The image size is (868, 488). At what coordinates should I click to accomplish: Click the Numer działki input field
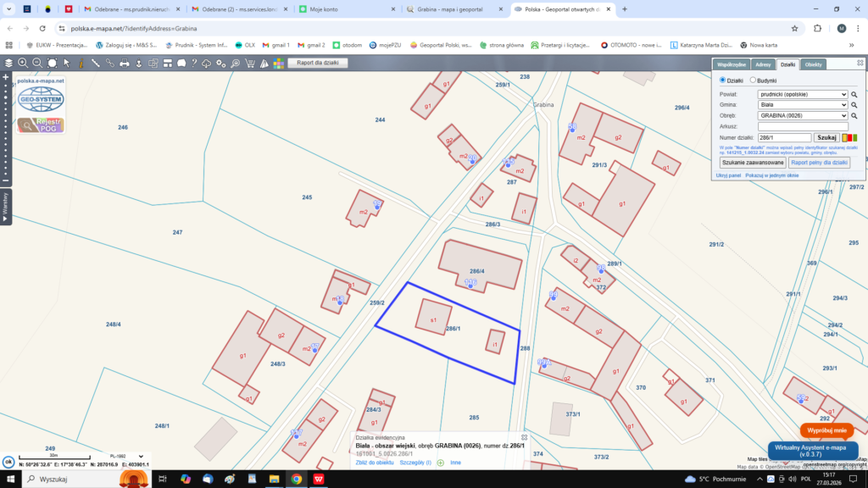[784, 137]
